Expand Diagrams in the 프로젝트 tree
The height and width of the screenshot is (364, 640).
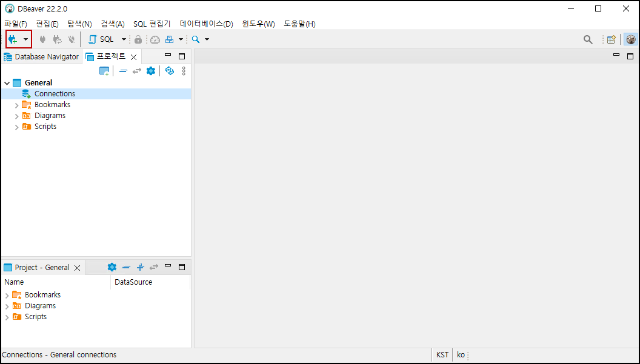click(x=17, y=116)
